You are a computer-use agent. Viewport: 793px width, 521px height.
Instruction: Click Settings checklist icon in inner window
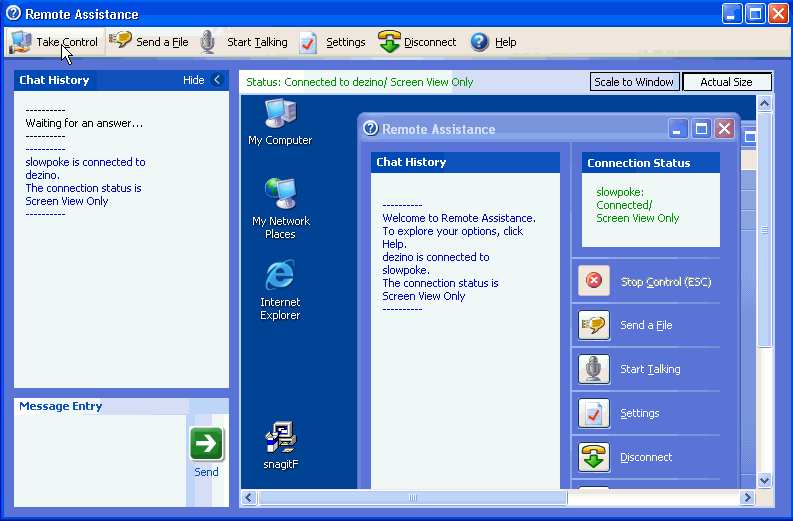(594, 413)
